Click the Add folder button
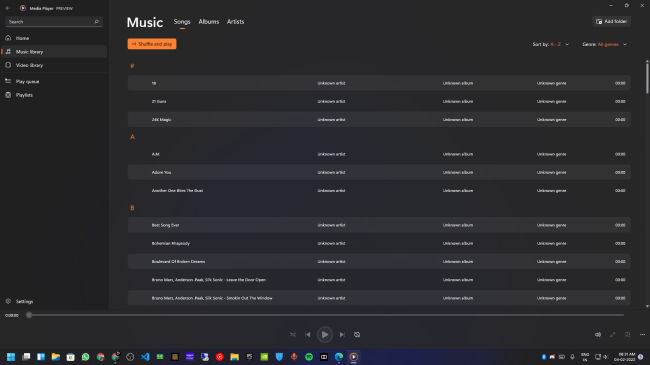This screenshot has width=650, height=365. pos(611,22)
